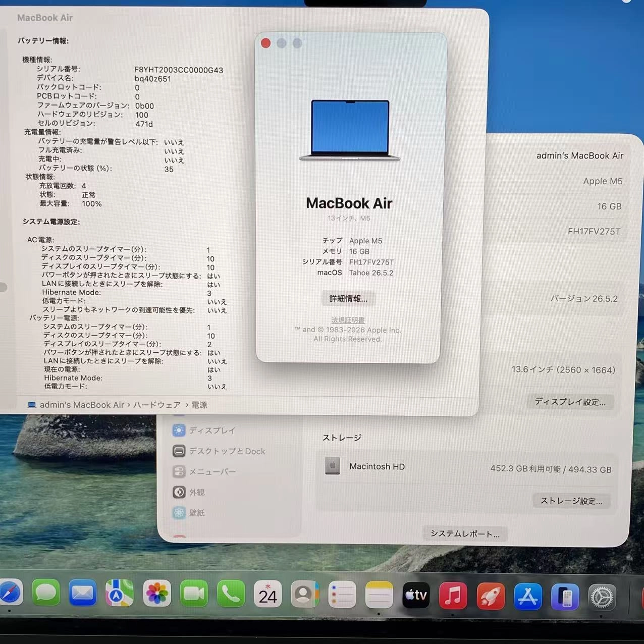The width and height of the screenshot is (644, 644).
Task: Click バッテリーの状態 (%) row
Action: [106, 169]
